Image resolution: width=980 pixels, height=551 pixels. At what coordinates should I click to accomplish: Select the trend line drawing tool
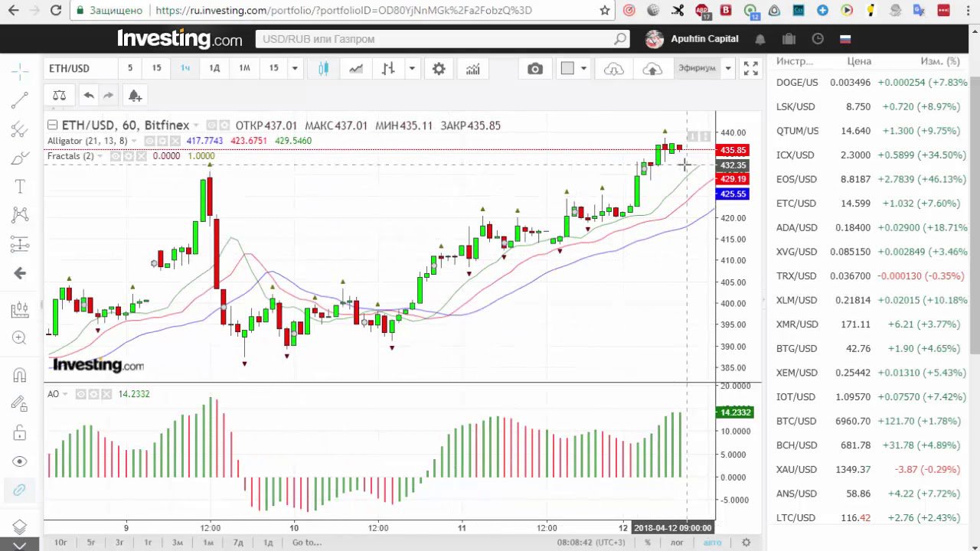[x=20, y=100]
